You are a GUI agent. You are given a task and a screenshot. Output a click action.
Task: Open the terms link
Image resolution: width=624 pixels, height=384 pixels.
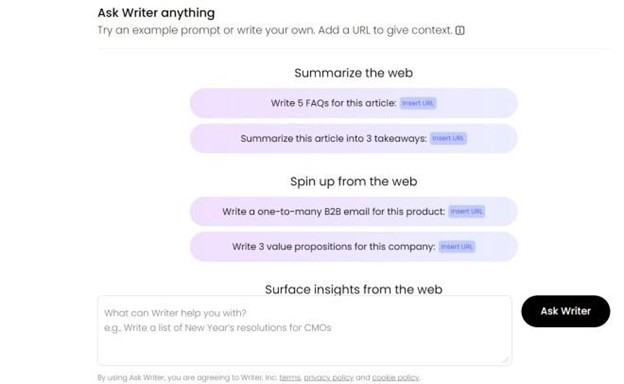[x=290, y=377]
